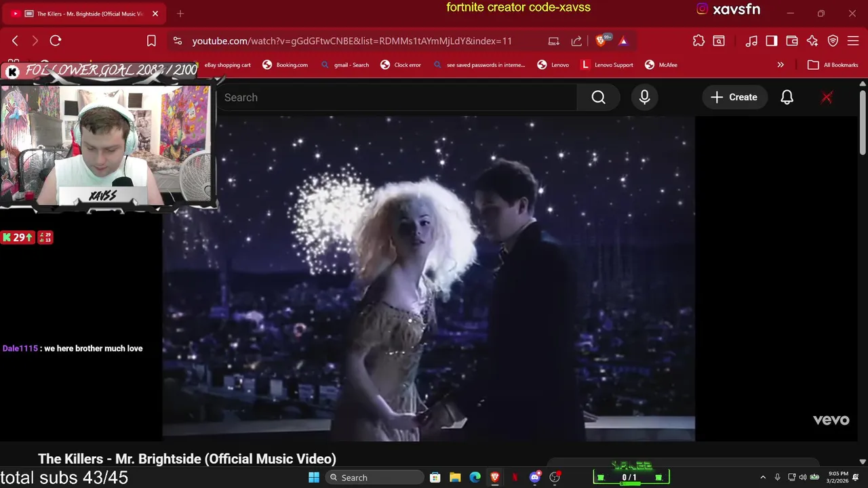Open the browser hamburger menu
The image size is (868, 488).
click(853, 41)
